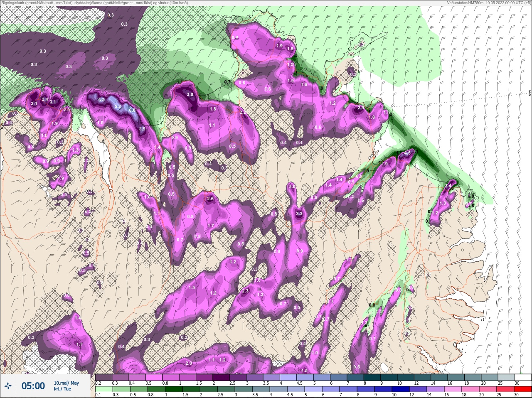Select the '10.maí/ May' date label
This screenshot has height=398, width=532.
[66, 383]
